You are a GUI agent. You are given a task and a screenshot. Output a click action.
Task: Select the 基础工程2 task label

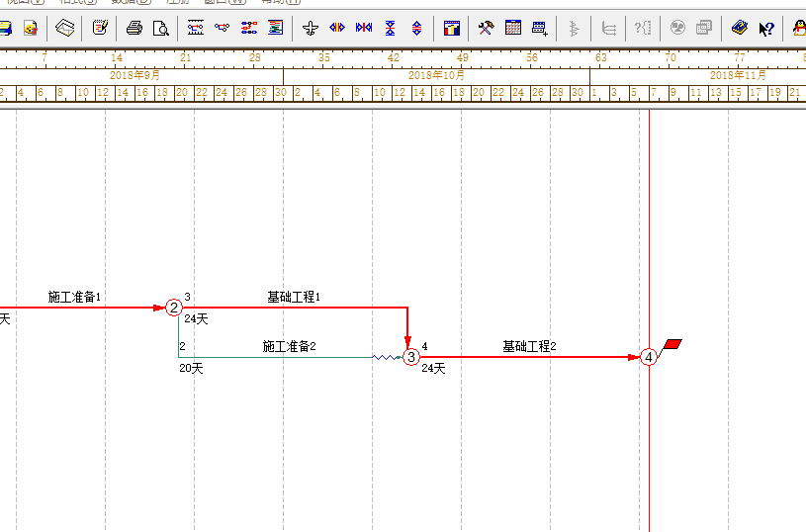coord(529,346)
